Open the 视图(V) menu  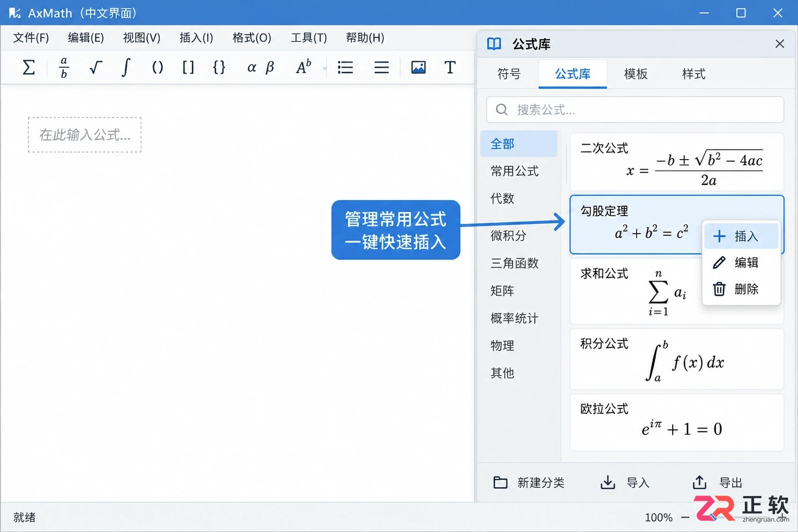click(x=142, y=38)
